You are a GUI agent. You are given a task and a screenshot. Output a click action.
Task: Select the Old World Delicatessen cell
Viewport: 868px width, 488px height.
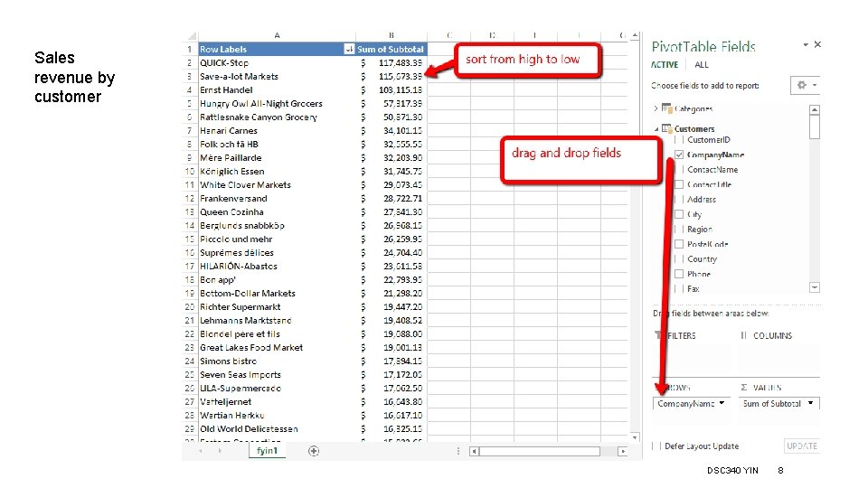tap(277, 428)
